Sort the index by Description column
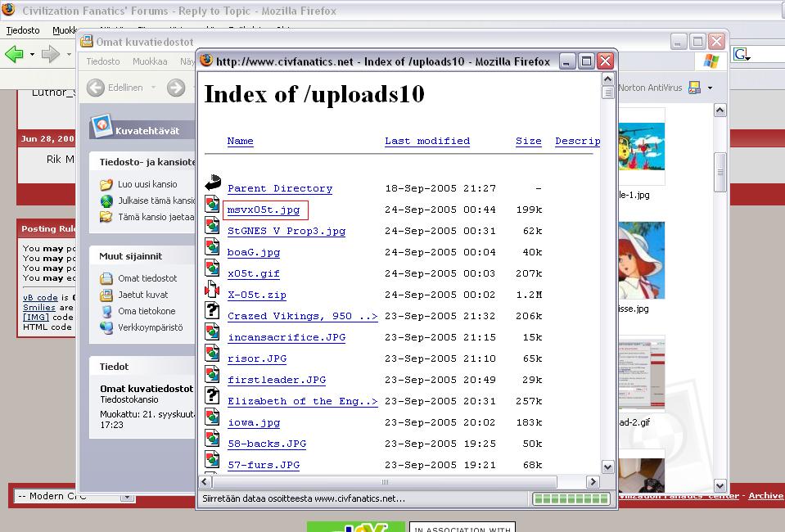 (x=577, y=141)
